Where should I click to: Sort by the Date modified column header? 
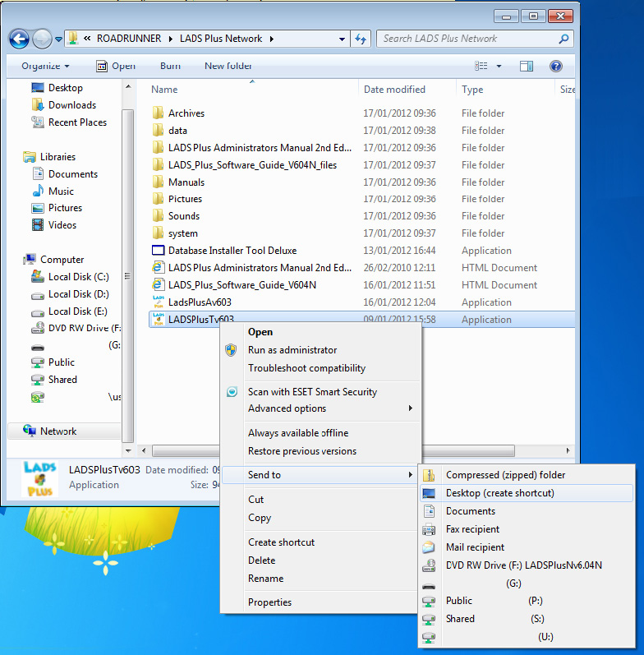394,90
